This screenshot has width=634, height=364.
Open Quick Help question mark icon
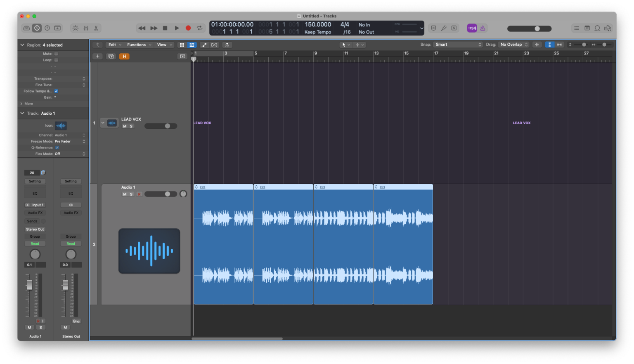[47, 28]
